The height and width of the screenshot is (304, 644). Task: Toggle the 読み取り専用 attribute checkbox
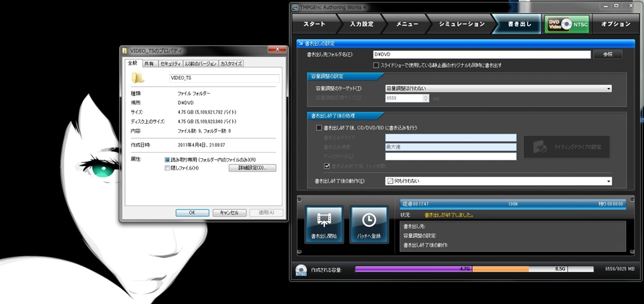[167, 160]
